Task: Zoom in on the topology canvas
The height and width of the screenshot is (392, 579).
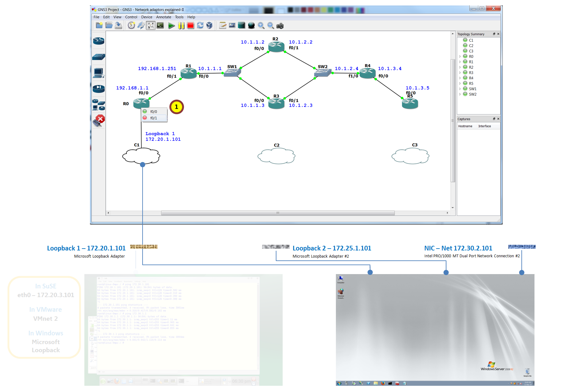Action: pyautogui.click(x=261, y=26)
